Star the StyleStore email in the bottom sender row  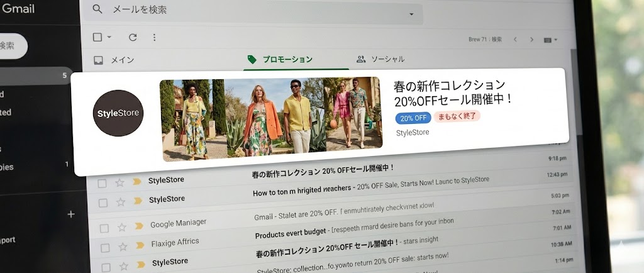[124, 266]
